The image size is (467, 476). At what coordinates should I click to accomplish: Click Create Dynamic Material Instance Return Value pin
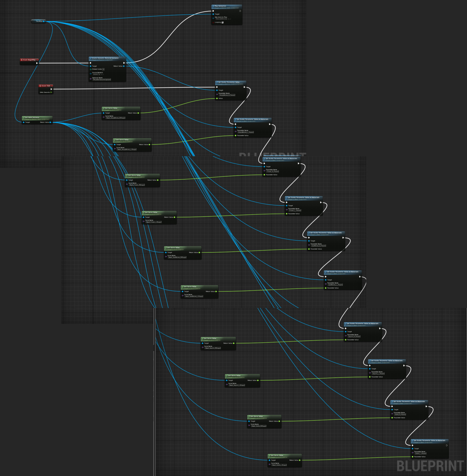pyautogui.click(x=124, y=66)
